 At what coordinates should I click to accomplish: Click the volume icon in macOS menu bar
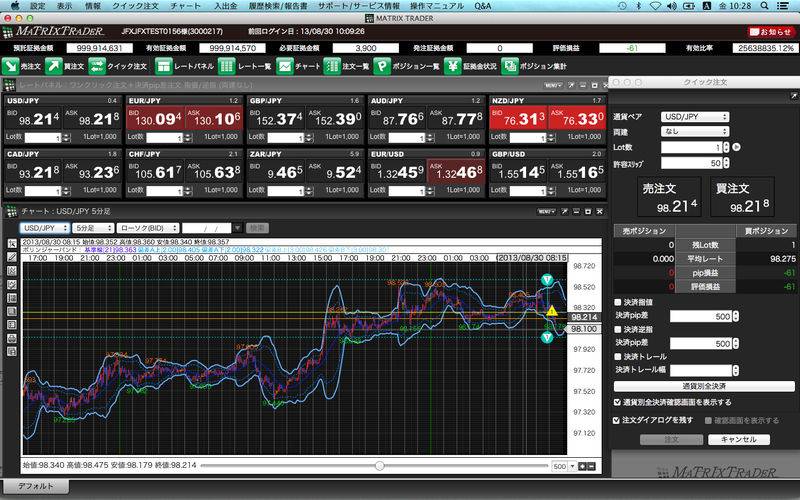pyautogui.click(x=672, y=6)
